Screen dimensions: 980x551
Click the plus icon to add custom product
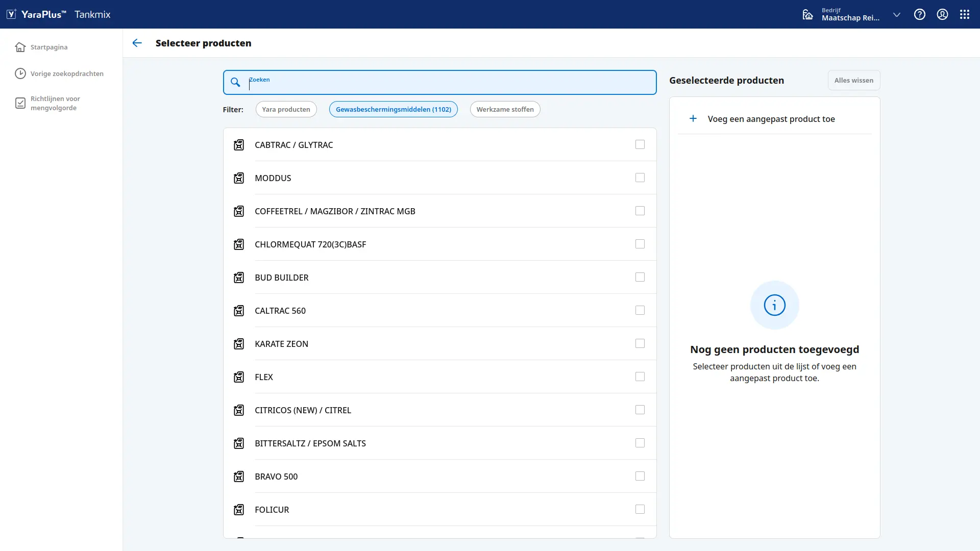(693, 118)
